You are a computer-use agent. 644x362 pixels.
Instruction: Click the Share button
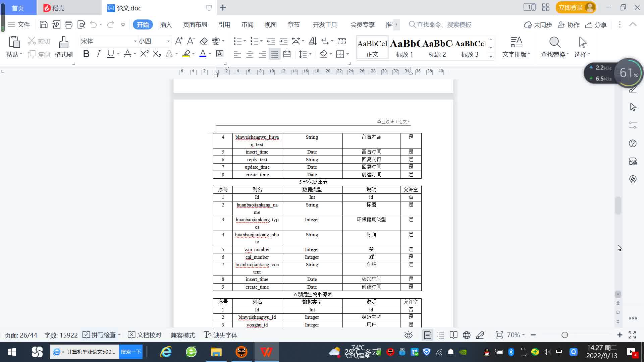click(596, 25)
